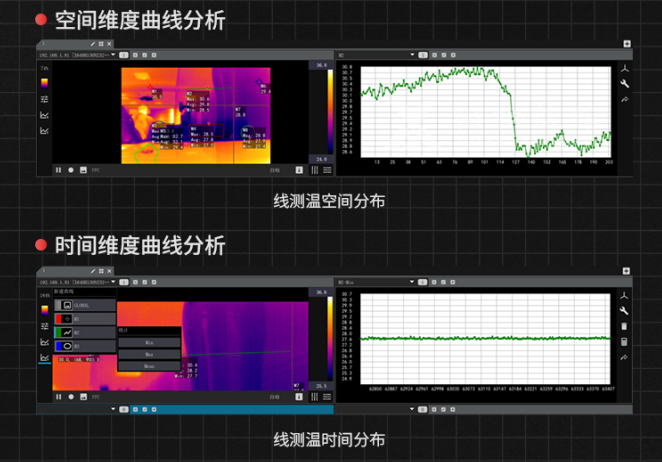Toggle 自动 auto range in 空间维度 window

(x=275, y=170)
